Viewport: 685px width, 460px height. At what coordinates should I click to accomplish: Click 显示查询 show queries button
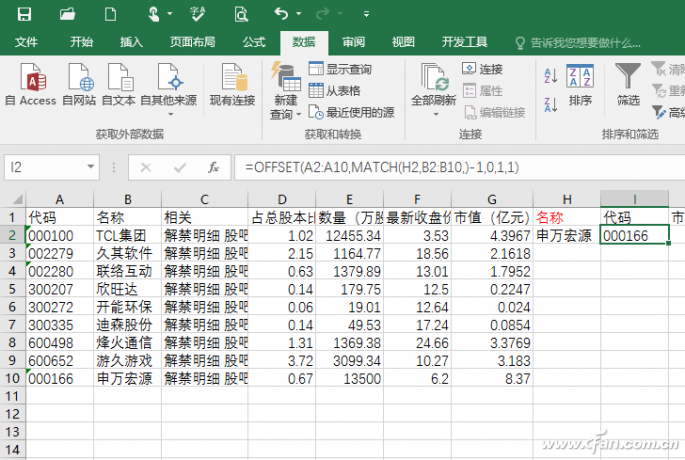pos(340,69)
